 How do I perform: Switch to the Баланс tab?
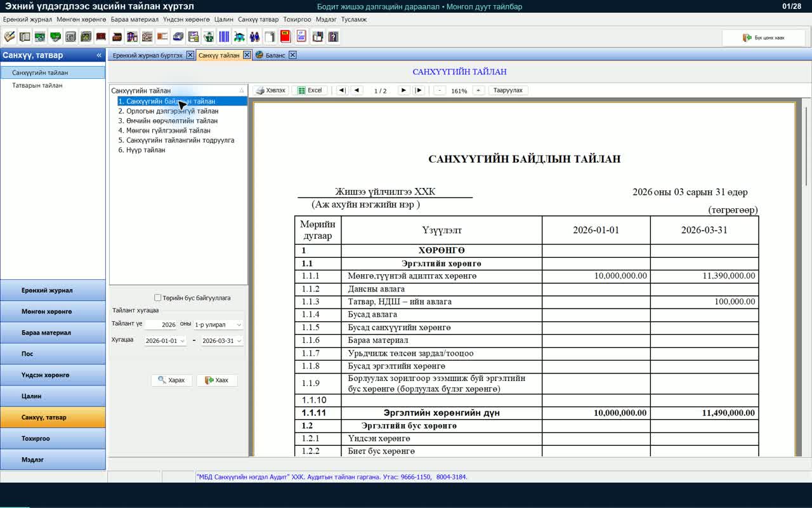[x=275, y=55]
